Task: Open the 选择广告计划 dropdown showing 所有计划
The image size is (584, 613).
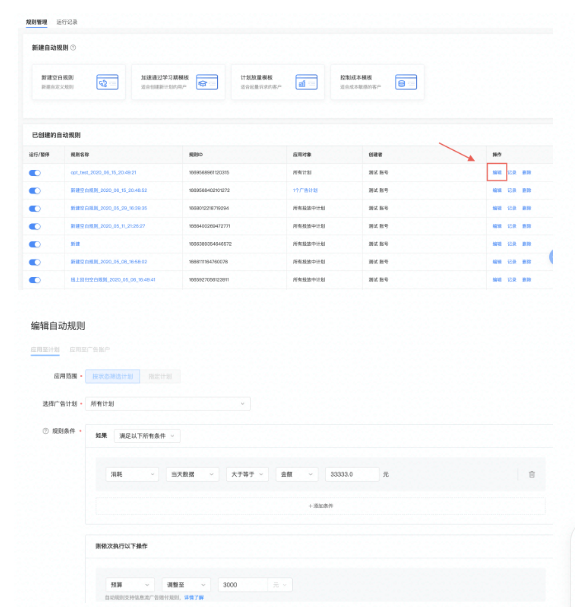Action: click(x=168, y=404)
